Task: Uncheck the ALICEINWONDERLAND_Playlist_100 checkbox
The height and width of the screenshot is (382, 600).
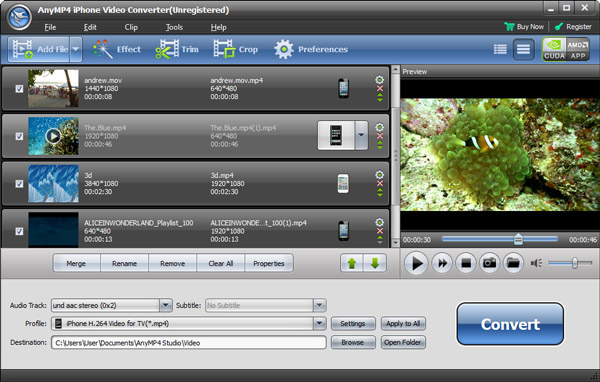Action: pos(19,231)
